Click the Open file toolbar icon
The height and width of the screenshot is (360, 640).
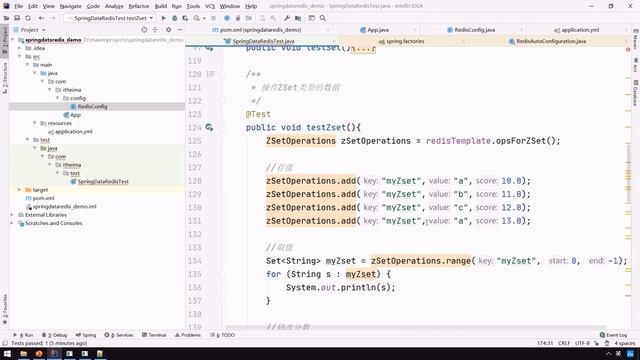click(x=6, y=18)
